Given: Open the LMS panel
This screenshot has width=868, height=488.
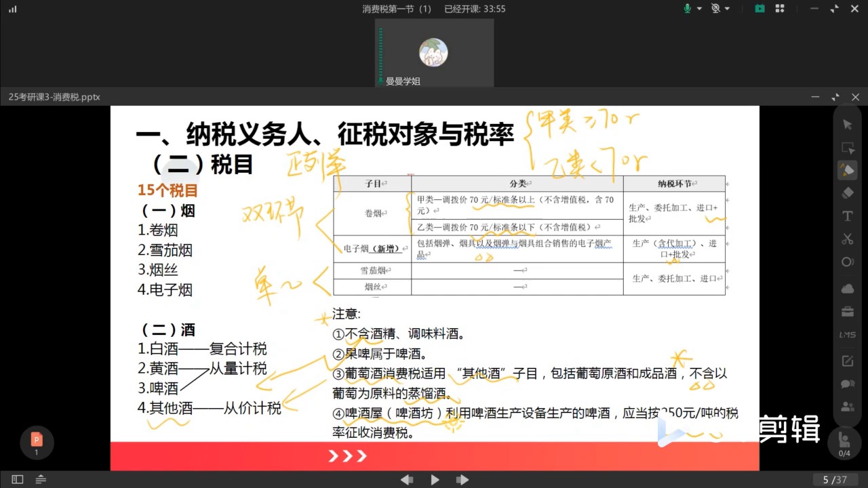Looking at the screenshot, I should (x=847, y=334).
